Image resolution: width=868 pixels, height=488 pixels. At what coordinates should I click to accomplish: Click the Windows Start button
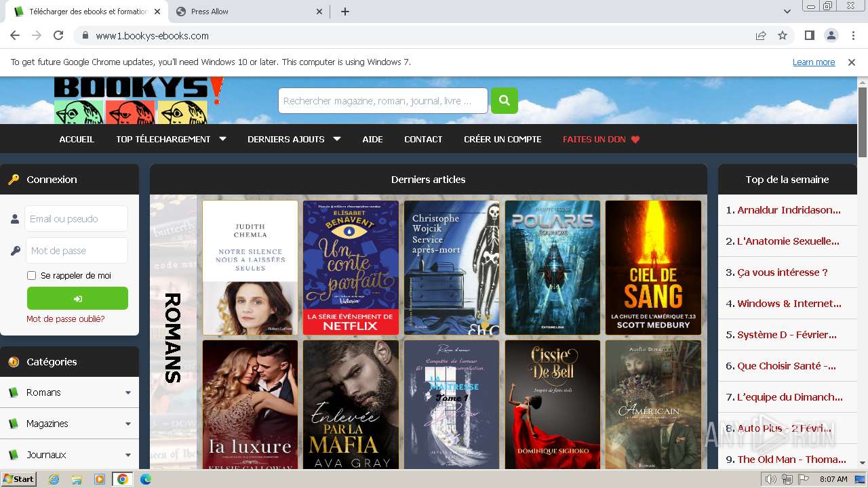tap(18, 479)
